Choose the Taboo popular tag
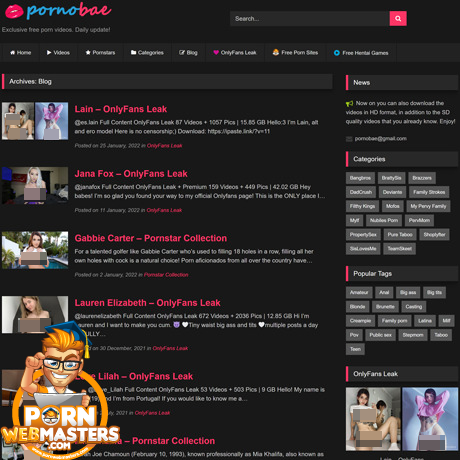 441,335
